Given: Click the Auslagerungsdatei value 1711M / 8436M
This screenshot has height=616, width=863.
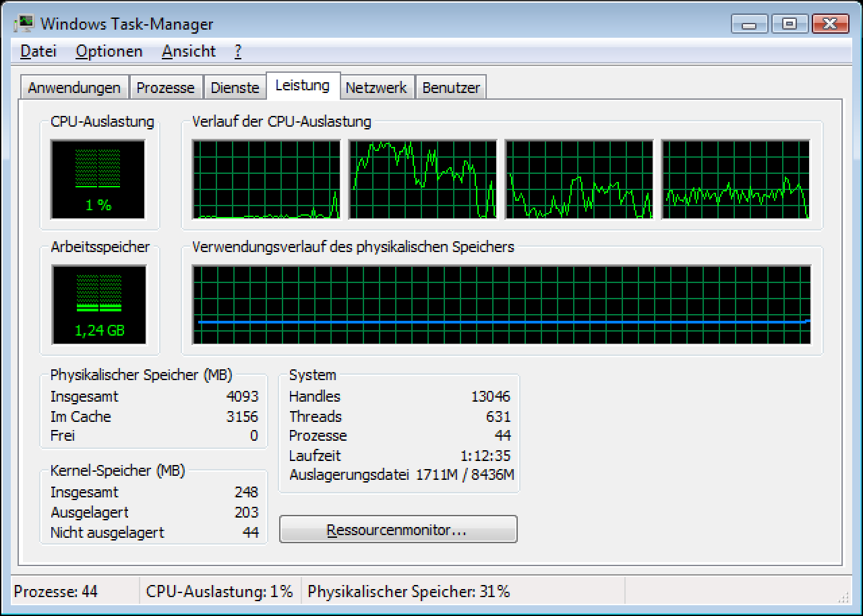Looking at the screenshot, I should [465, 474].
